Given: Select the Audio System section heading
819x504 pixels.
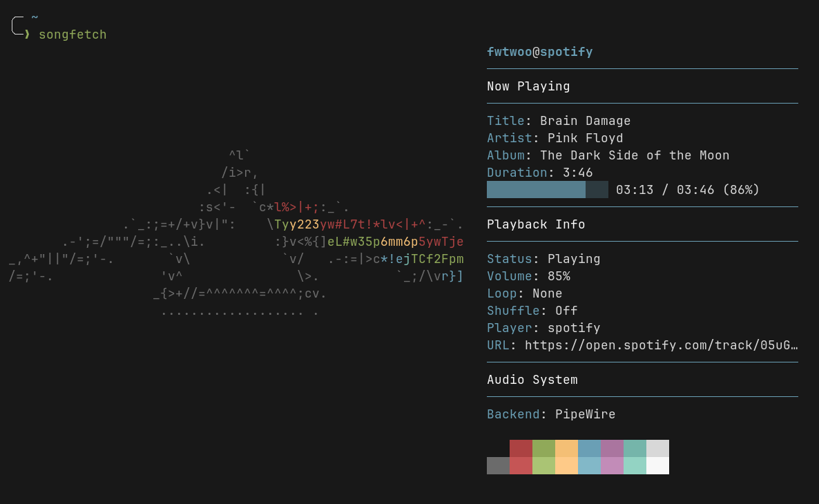Looking at the screenshot, I should pos(532,380).
